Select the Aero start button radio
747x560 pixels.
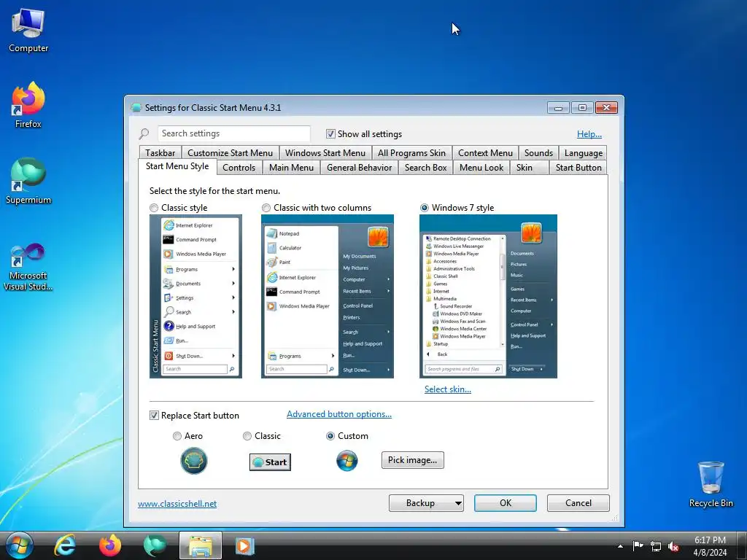point(177,436)
